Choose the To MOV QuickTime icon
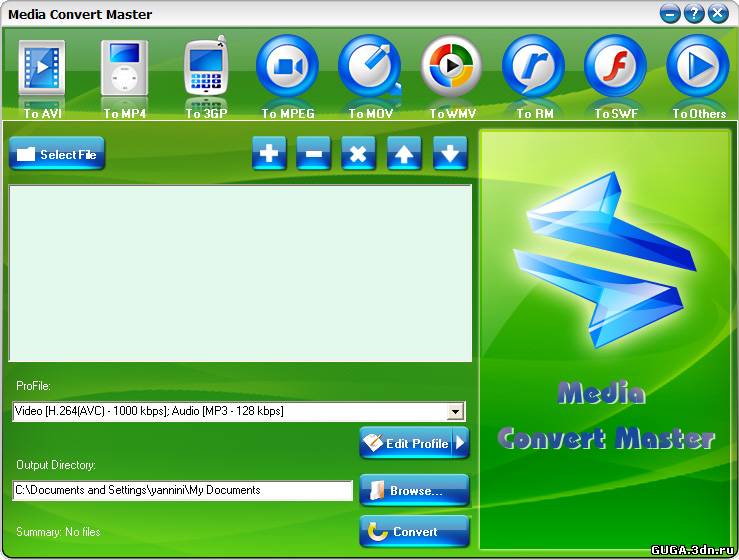The width and height of the screenshot is (739, 560). (370, 66)
